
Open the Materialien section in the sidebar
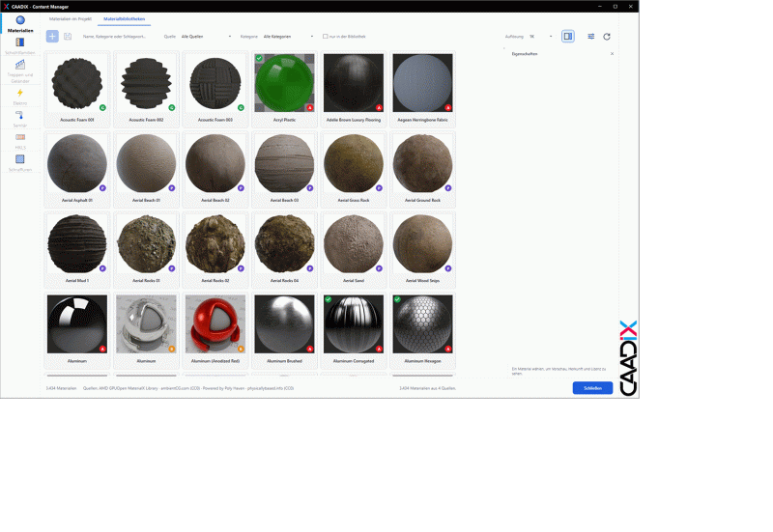(20, 23)
